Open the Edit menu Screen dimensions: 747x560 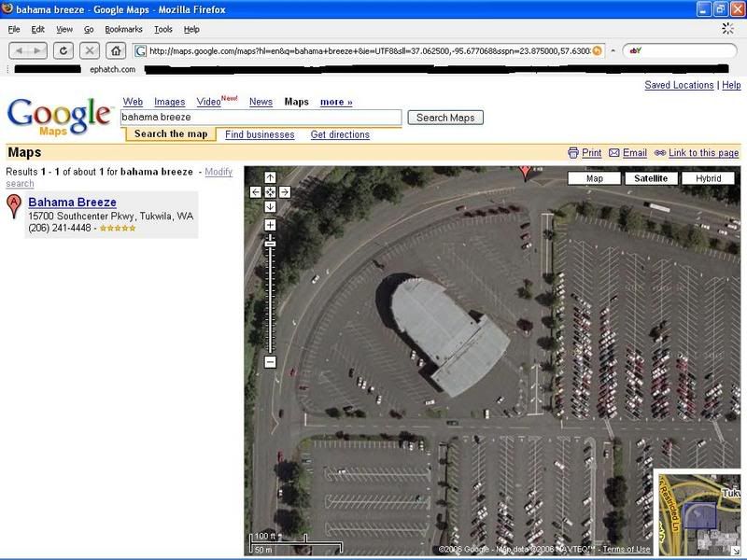[37, 30]
